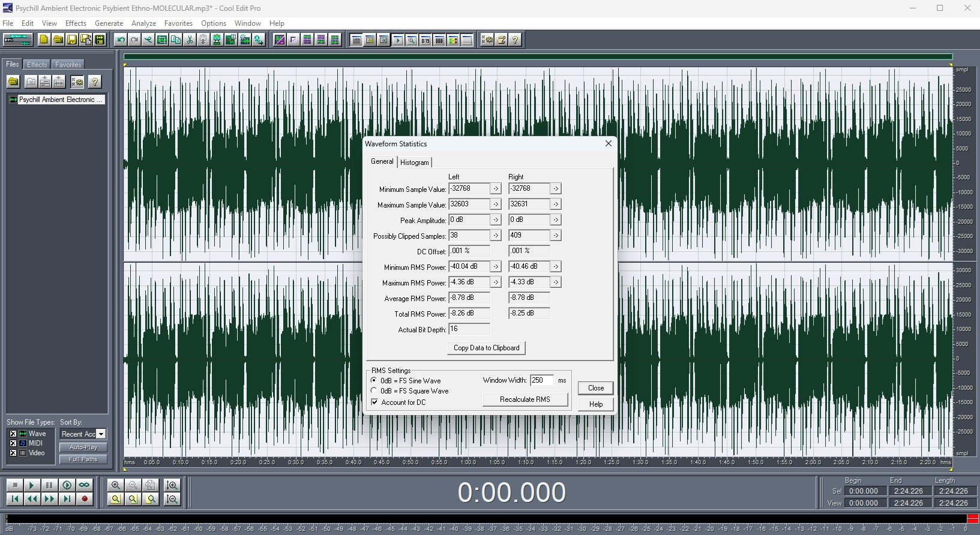Image resolution: width=980 pixels, height=535 pixels.
Task: Switch to Multitrack view toolbar icon
Action: tap(17, 40)
